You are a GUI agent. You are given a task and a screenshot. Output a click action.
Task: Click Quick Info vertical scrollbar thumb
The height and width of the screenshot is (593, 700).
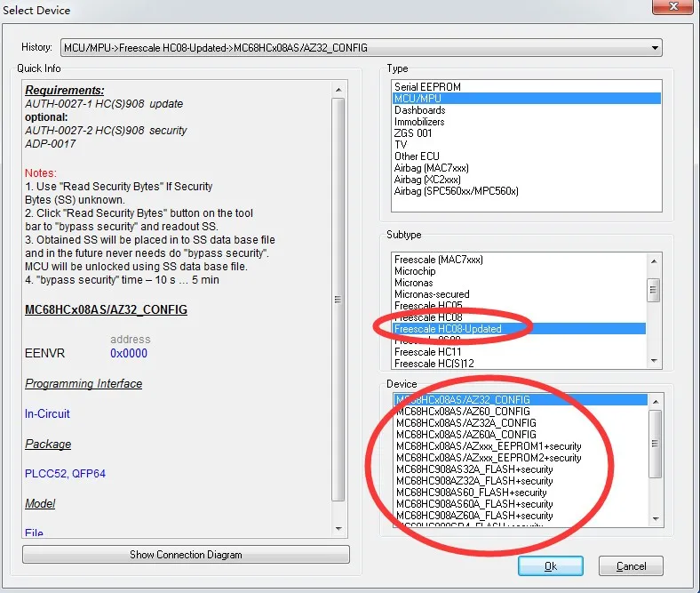coord(338,300)
